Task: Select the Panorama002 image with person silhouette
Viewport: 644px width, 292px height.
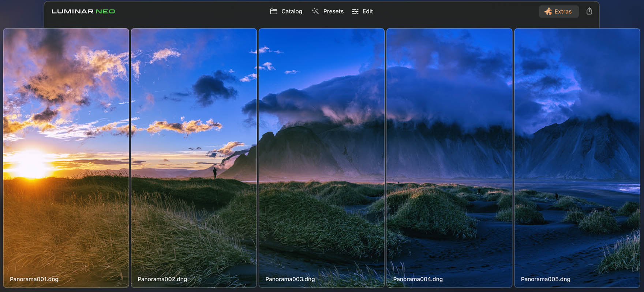Action: pyautogui.click(x=194, y=147)
